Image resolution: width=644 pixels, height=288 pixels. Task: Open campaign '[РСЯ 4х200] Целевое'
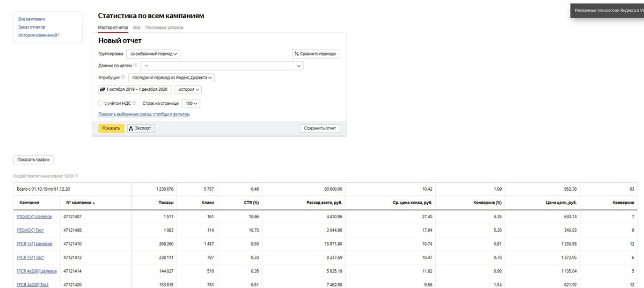click(37, 271)
